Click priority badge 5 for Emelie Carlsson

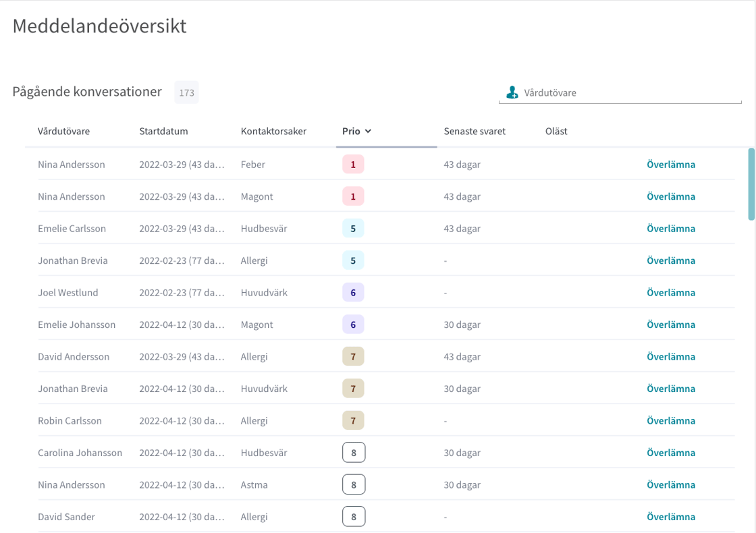pos(353,229)
